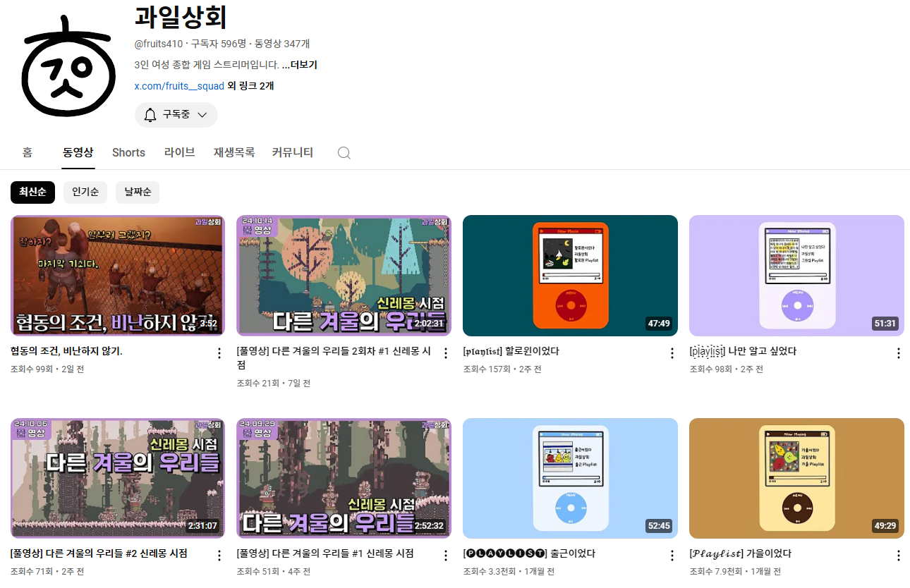Click the search icon in the channel tab bar
This screenshot has height=588, width=910.
344,153
